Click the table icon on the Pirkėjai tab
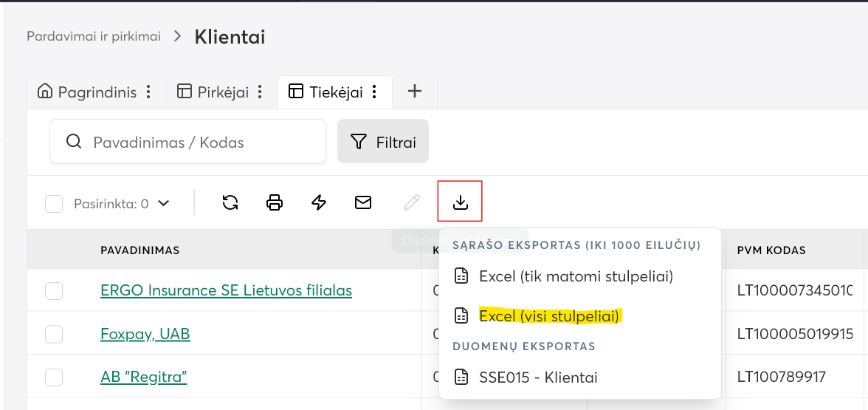The height and width of the screenshot is (410, 868). click(184, 92)
